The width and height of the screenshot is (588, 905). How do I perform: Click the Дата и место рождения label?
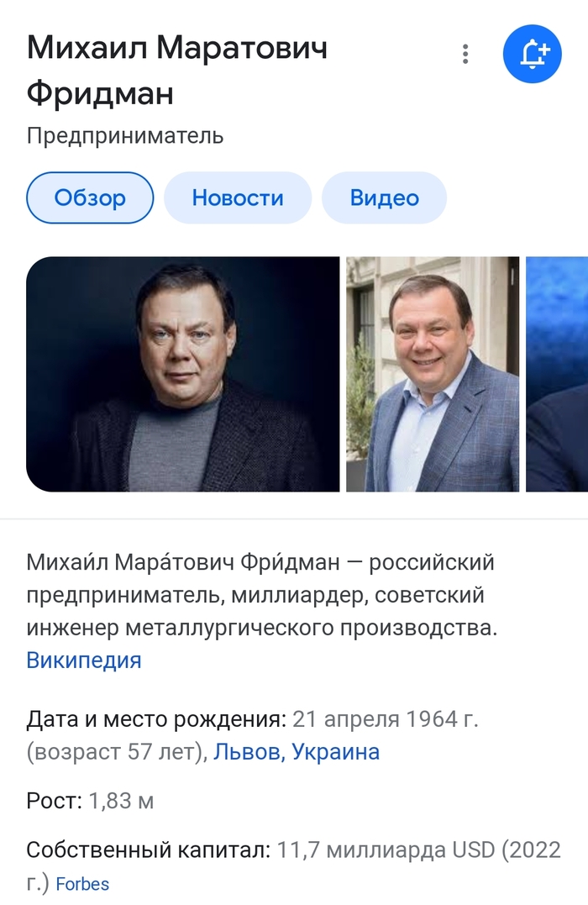(x=157, y=719)
